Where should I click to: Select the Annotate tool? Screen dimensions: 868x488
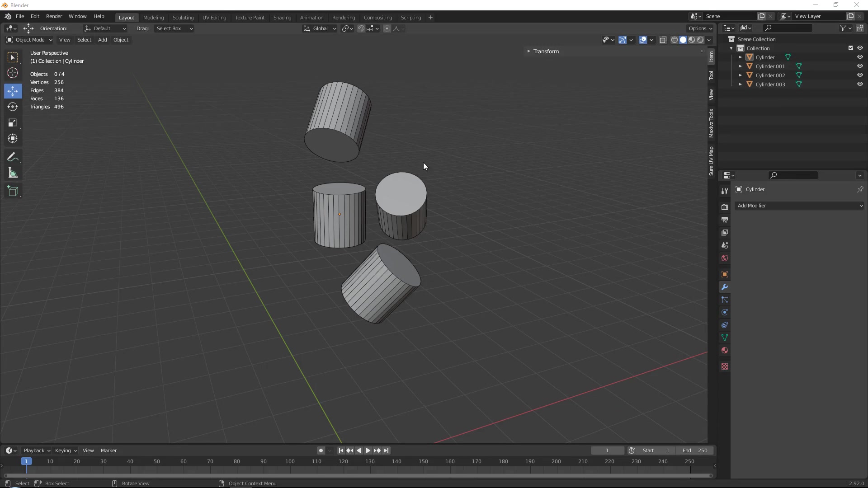(x=13, y=157)
